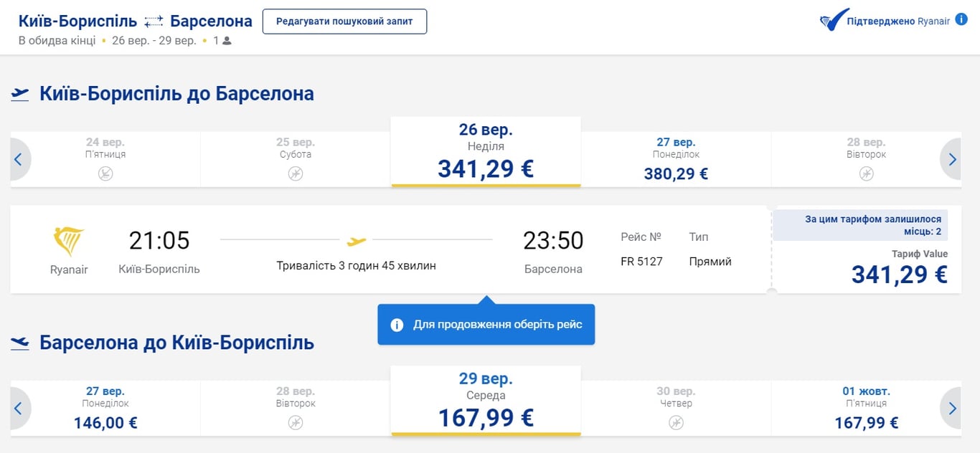Select the 27 вер. 146,00 € return date
This screenshot has width=980, height=453.
(105, 409)
